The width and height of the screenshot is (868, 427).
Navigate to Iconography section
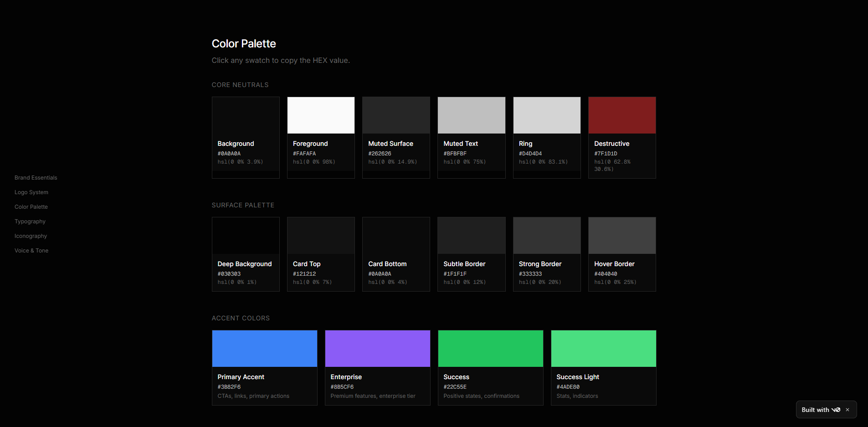coord(31,236)
